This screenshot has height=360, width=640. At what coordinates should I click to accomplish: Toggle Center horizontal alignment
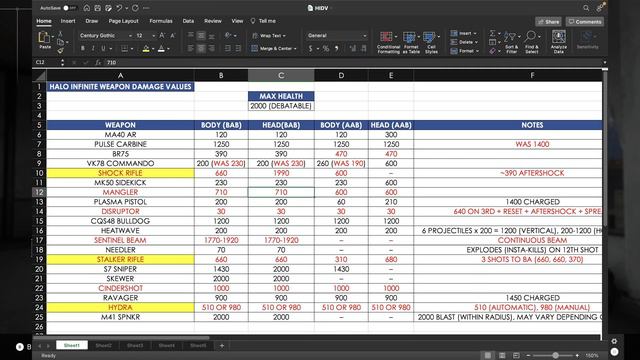(x=201, y=49)
